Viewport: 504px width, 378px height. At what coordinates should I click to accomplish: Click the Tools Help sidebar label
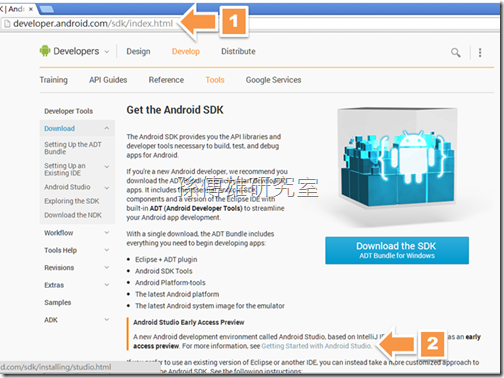tap(60, 250)
